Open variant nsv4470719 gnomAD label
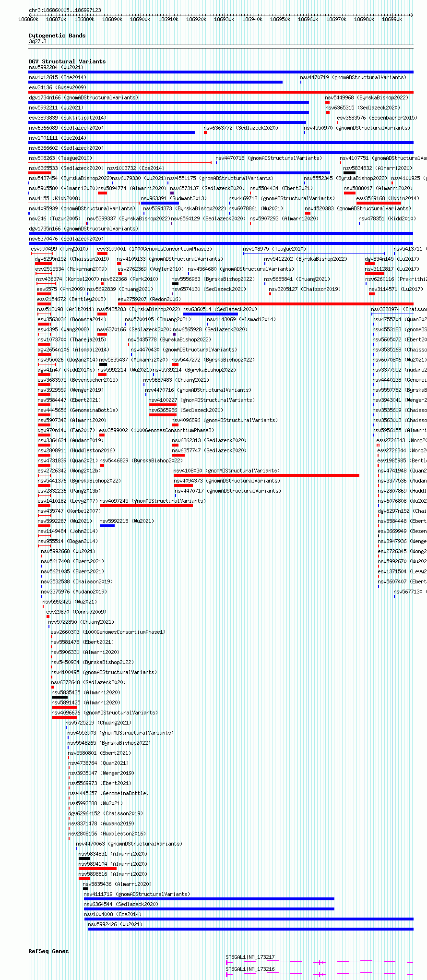The width and height of the screenshot is (427, 980). point(353,77)
